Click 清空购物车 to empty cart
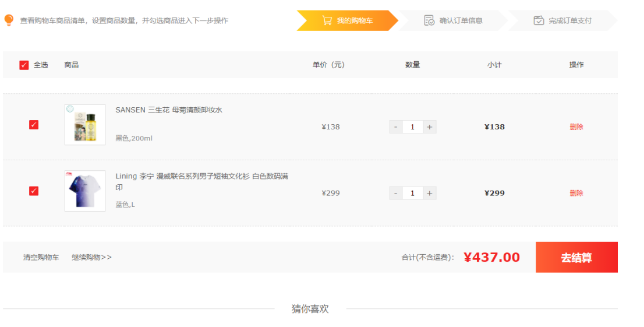Screen dimensions: 644x327 [x=41, y=257]
